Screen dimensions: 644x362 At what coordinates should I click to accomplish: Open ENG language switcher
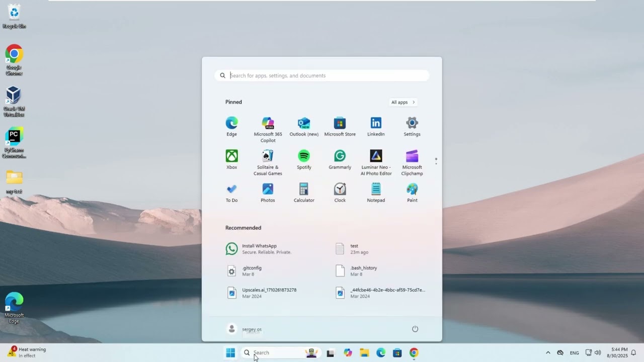(574, 353)
